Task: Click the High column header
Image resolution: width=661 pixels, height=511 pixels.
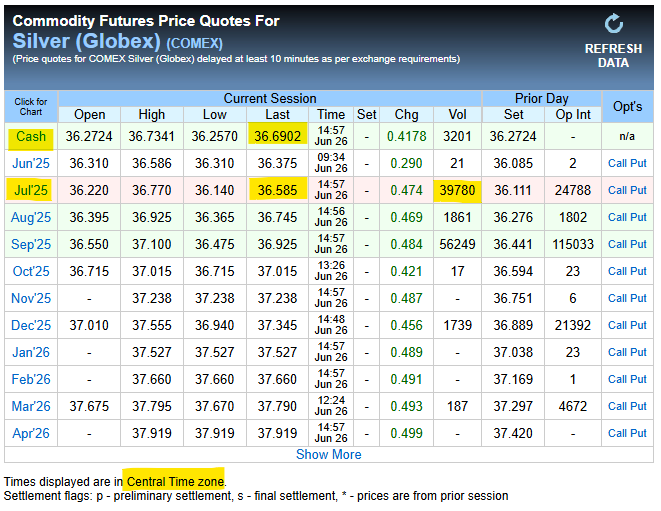Action: [x=152, y=114]
